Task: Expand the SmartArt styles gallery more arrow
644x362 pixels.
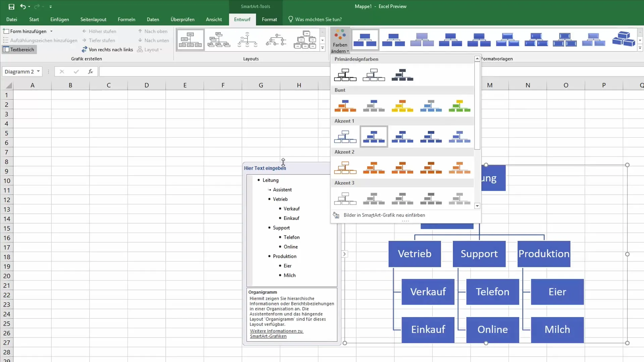Action: (640, 48)
